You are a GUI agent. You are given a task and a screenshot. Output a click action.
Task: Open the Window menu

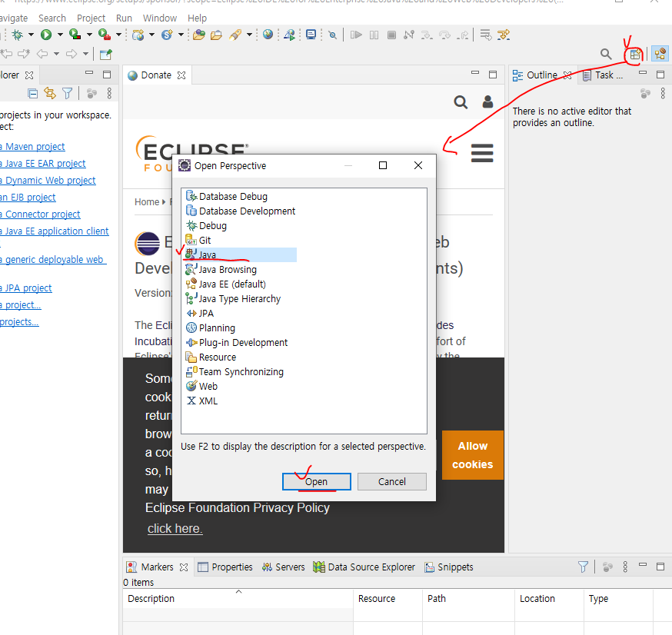pos(160,18)
